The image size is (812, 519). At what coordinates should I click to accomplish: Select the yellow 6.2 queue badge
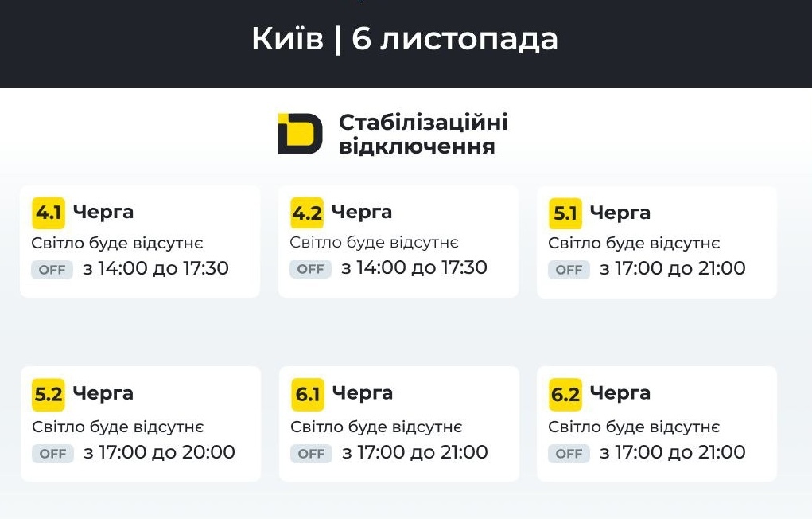[565, 395]
